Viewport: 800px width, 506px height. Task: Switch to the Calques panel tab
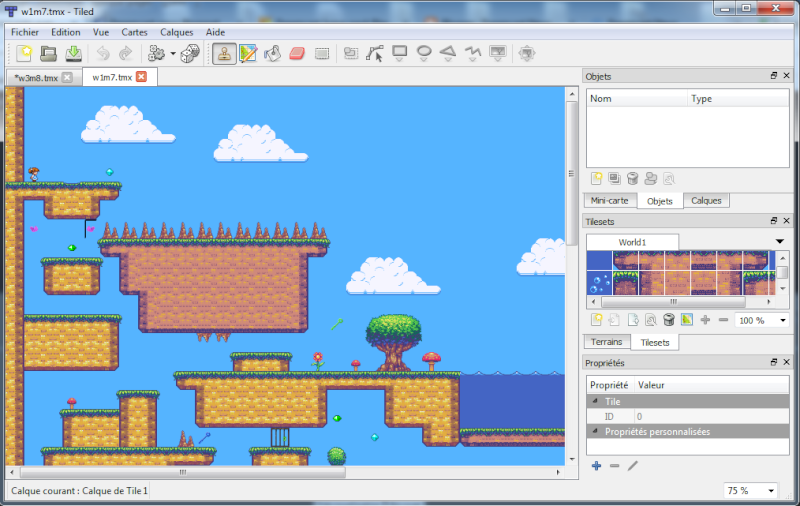click(x=706, y=200)
